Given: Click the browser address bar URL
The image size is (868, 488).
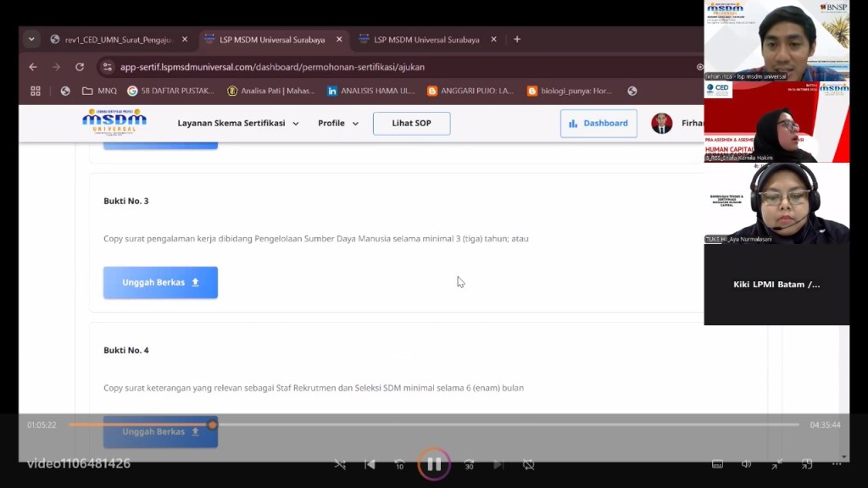Looking at the screenshot, I should point(272,67).
